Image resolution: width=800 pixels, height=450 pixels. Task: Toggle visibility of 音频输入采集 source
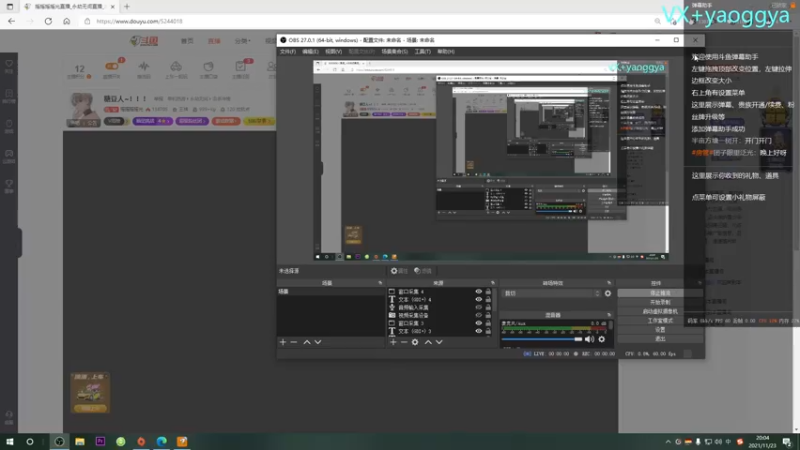point(479,307)
